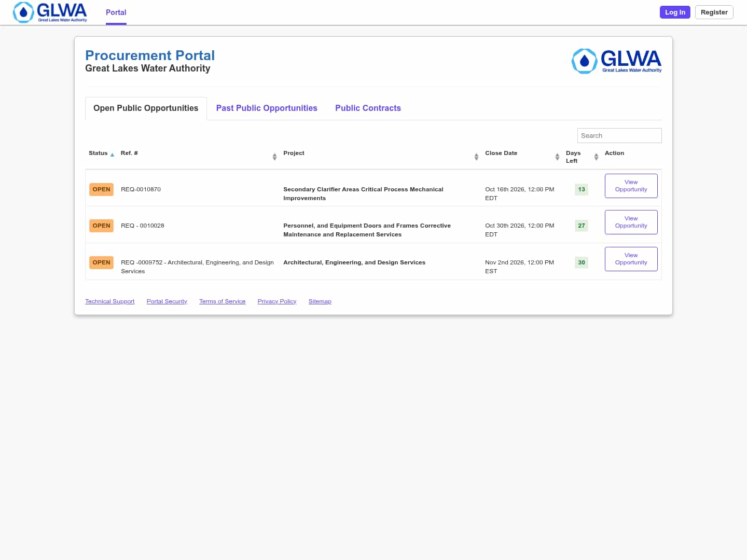Image resolution: width=747 pixels, height=560 pixels.
Task: Click reference number REQ - 0010028
Action: (x=143, y=226)
